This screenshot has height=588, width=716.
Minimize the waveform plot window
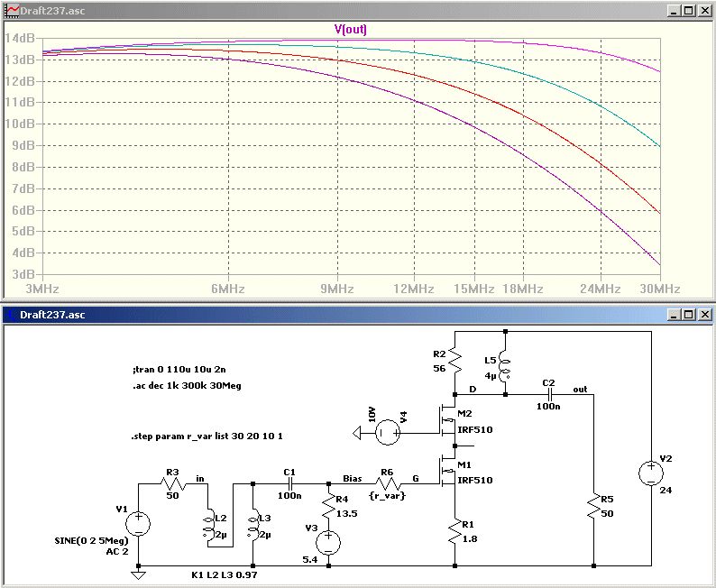coord(674,11)
